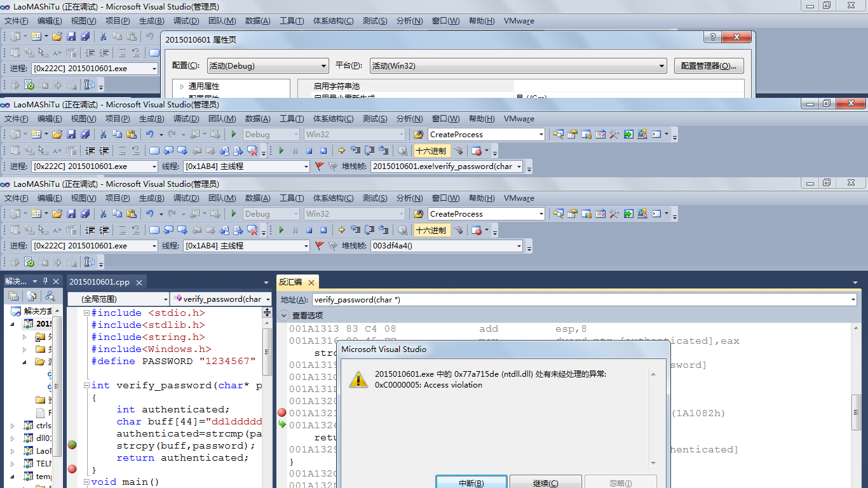The width and height of the screenshot is (868, 488).
Task: Expand the ctrls project node in Solution Explorer
Action: [x=13, y=426]
